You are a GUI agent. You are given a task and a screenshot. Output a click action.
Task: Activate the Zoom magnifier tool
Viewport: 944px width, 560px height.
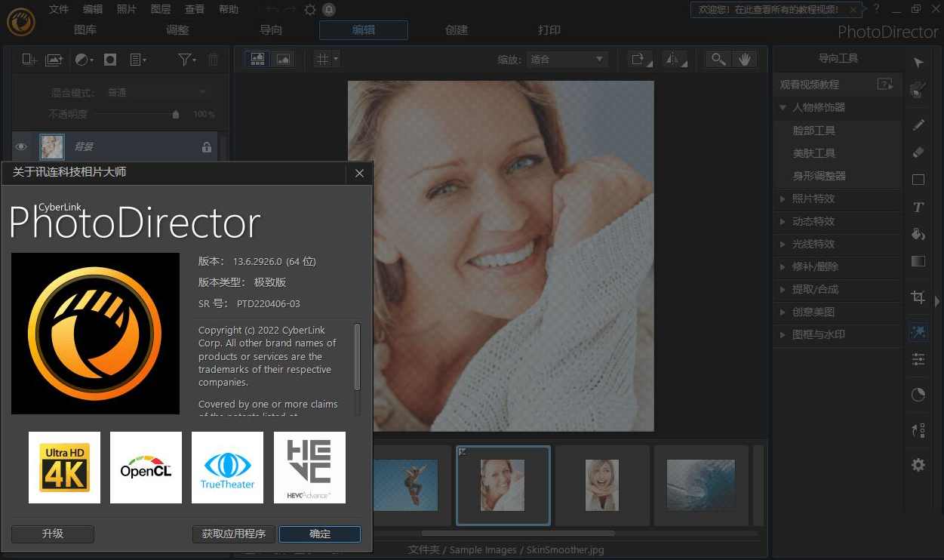pyautogui.click(x=718, y=60)
